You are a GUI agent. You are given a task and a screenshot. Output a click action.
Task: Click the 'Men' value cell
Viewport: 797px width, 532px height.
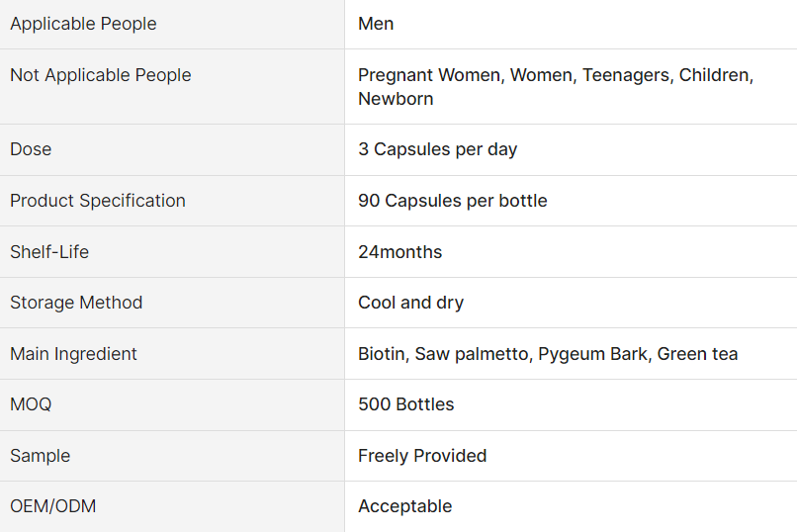coord(376,24)
